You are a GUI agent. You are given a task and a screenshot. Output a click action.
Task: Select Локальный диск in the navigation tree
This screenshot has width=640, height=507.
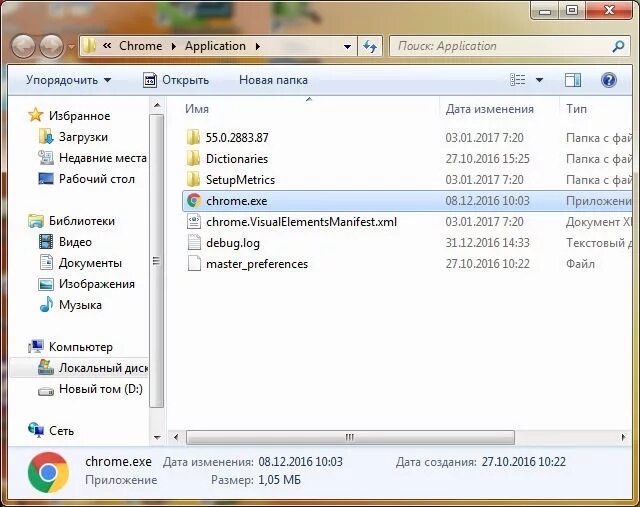tap(103, 368)
